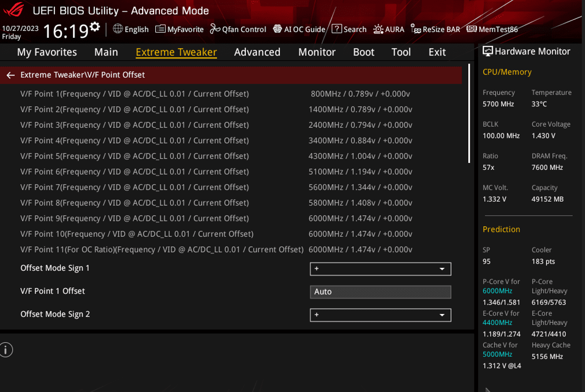The image size is (585, 392).
Task: Open time settings via gear icon
Action: [x=95, y=27]
